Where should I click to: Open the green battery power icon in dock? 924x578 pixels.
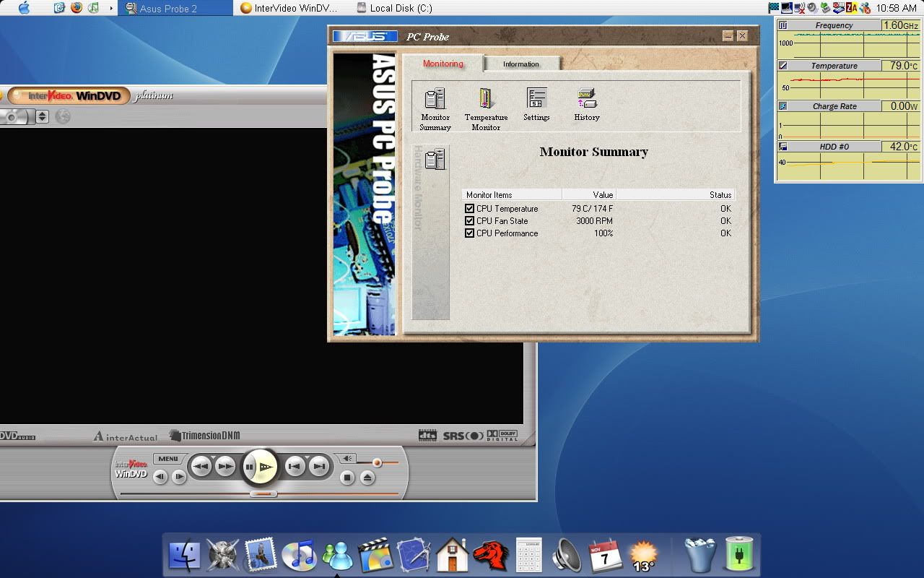tap(739, 555)
